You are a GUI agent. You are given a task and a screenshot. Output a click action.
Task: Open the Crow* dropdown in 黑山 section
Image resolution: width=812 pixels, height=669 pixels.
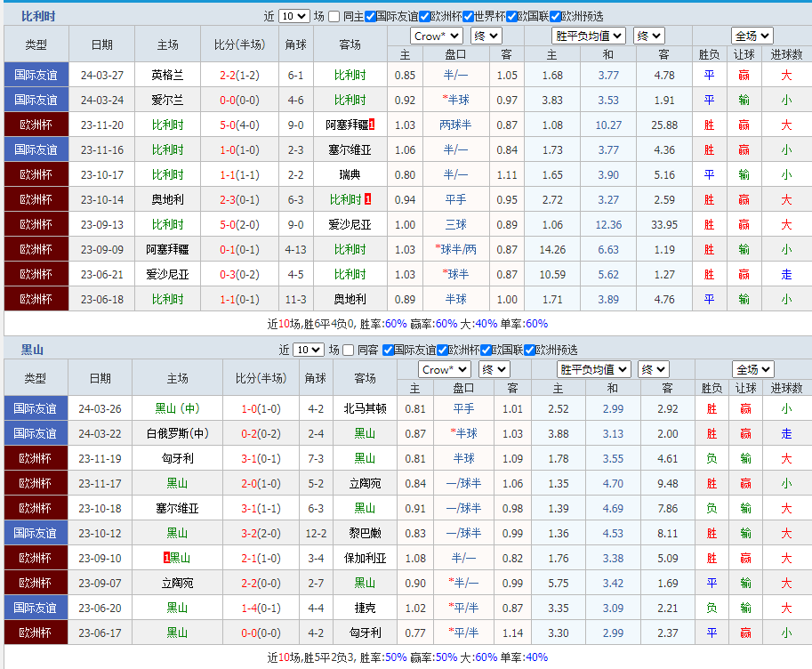(x=444, y=369)
